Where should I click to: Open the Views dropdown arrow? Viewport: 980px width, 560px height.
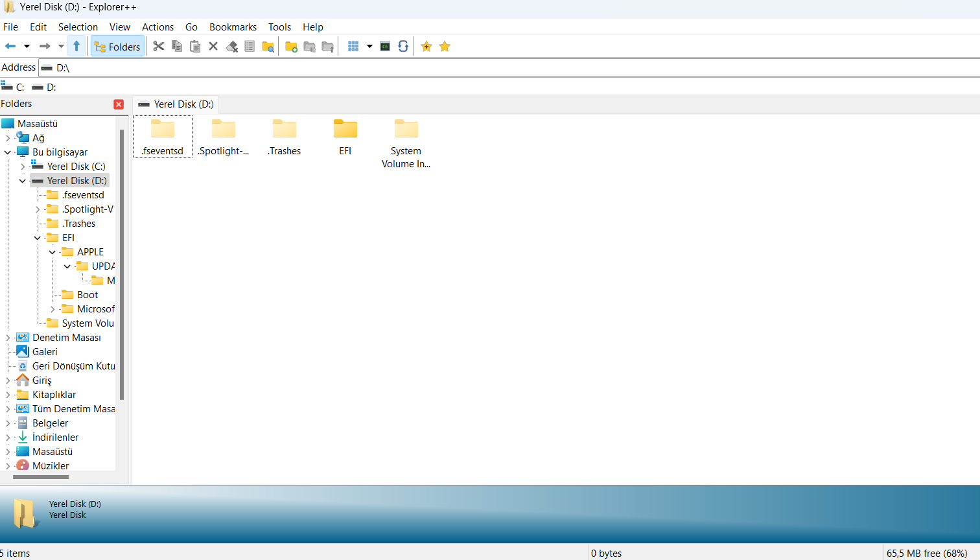pyautogui.click(x=369, y=46)
